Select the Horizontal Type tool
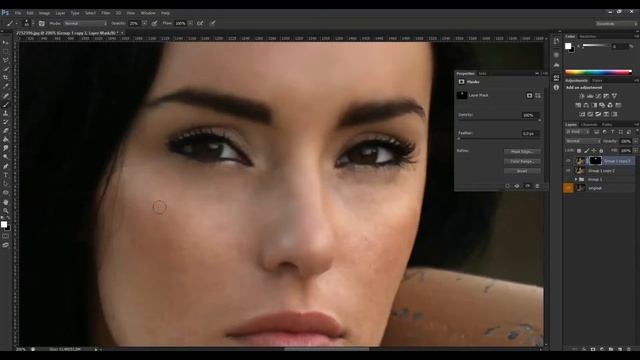This screenshot has height=360, width=640. pos(6,175)
